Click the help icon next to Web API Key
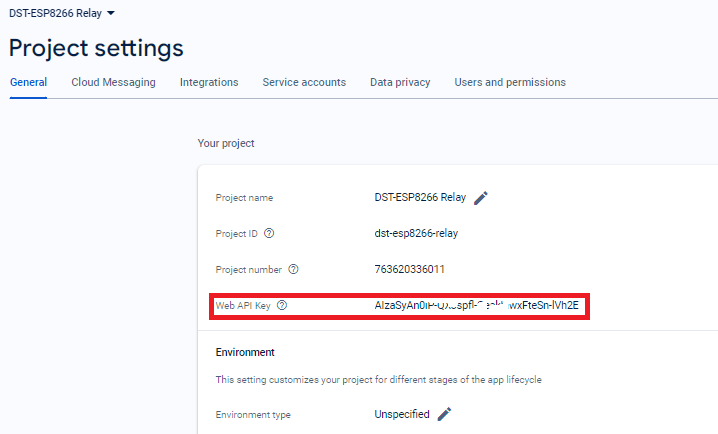 282,305
